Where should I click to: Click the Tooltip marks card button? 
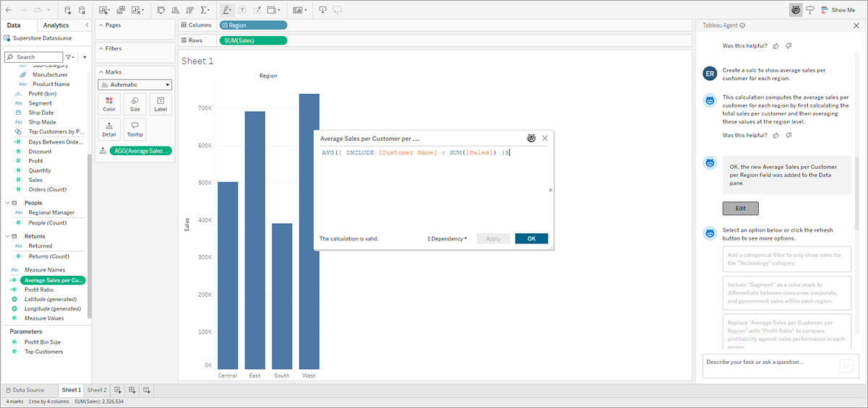(134, 129)
